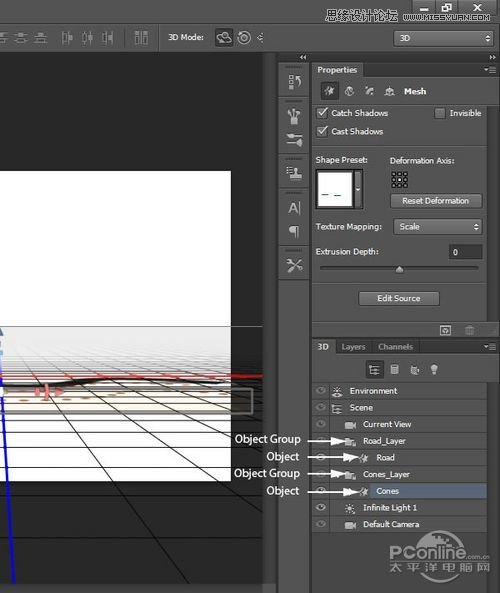Click the Shape Preset thumbnail
The height and width of the screenshot is (593, 500).
[x=335, y=189]
